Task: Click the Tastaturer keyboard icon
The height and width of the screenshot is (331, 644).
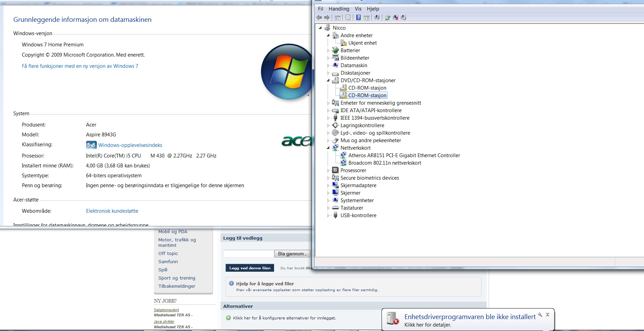Action: pyautogui.click(x=335, y=208)
